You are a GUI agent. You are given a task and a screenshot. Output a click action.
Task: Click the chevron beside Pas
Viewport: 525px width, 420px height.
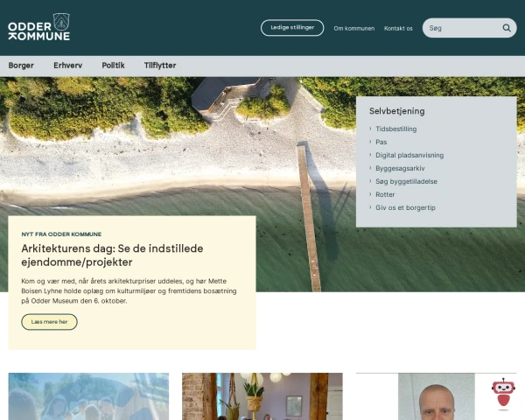[370, 142]
